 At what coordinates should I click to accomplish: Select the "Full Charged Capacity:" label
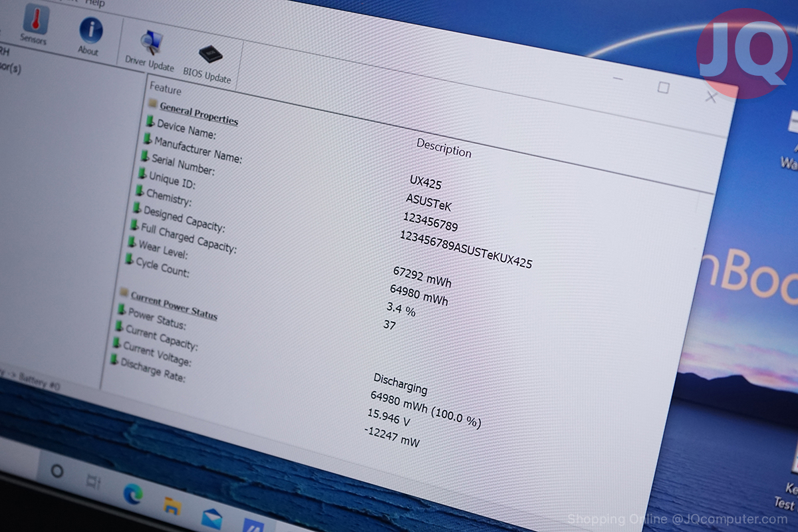pyautogui.click(x=189, y=237)
